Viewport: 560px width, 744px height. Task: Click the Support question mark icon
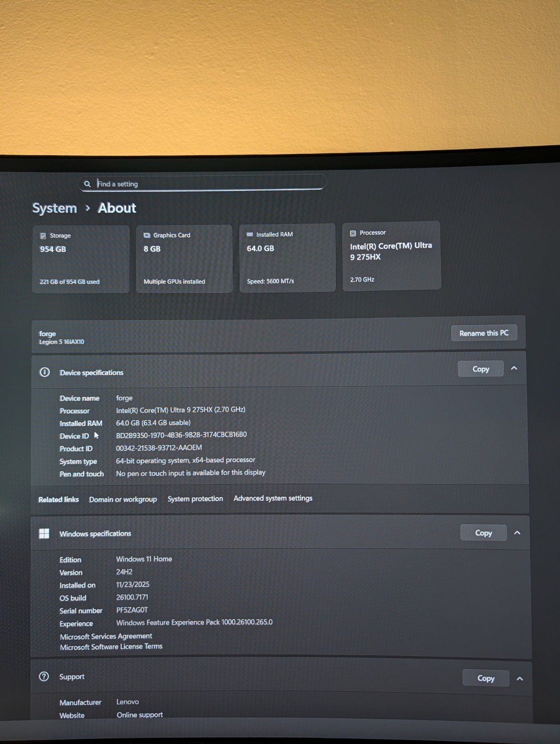[44, 677]
